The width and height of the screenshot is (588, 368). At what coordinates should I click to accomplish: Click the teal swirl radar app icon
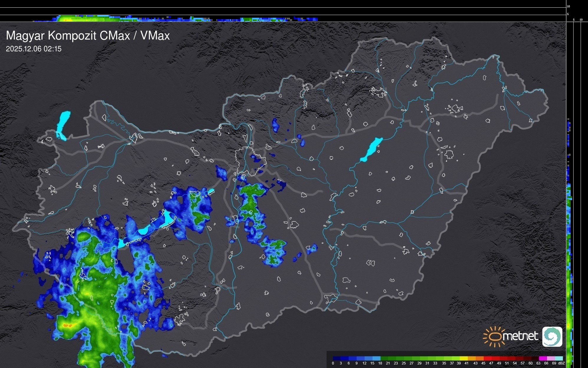[552, 337]
